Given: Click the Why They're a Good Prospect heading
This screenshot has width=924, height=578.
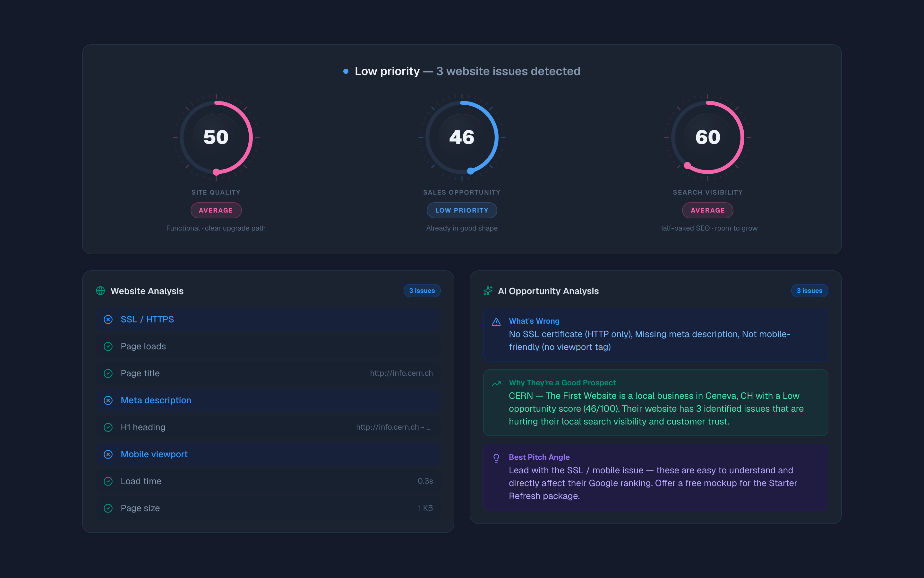Looking at the screenshot, I should click(562, 383).
